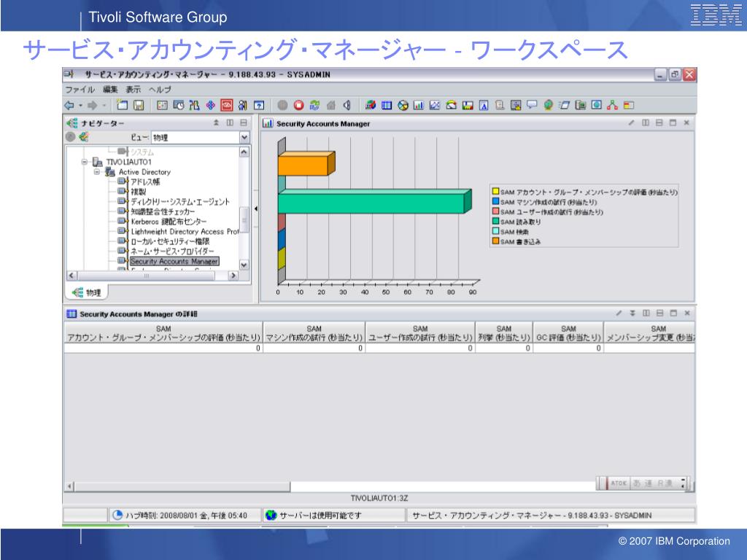Viewport: 747px width, 560px height.
Task: Open Administer Users toolbar icon
Action: point(243,105)
